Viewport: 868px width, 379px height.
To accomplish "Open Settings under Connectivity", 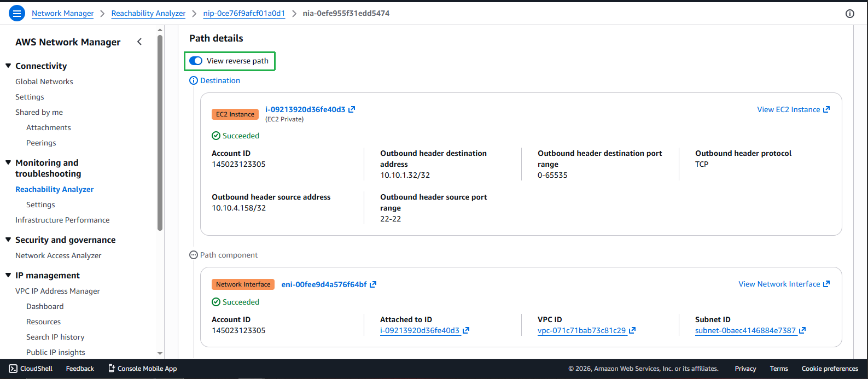I will click(30, 97).
